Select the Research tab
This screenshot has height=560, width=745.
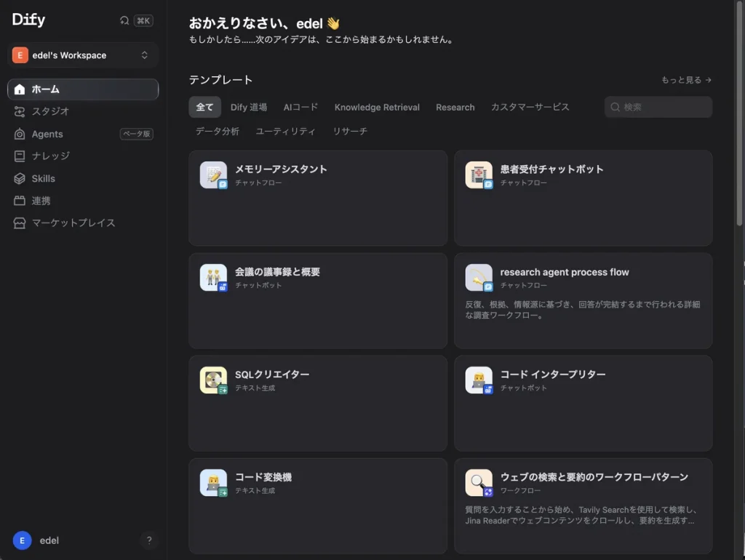pyautogui.click(x=455, y=107)
